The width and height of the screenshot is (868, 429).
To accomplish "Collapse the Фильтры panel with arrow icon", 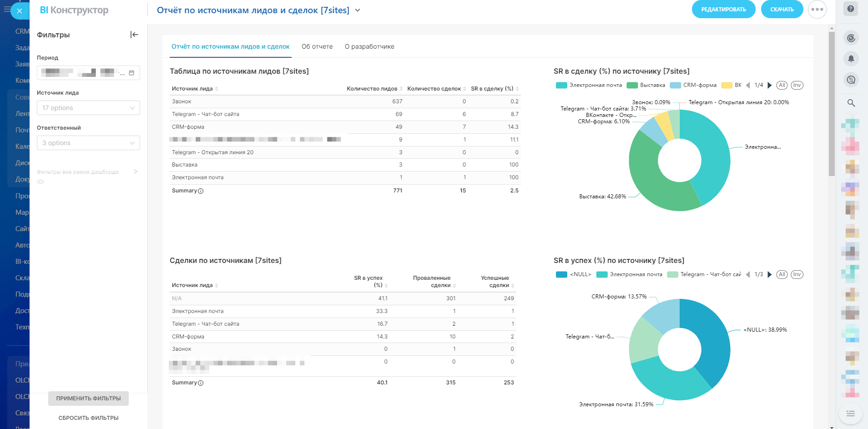I will pos(134,35).
